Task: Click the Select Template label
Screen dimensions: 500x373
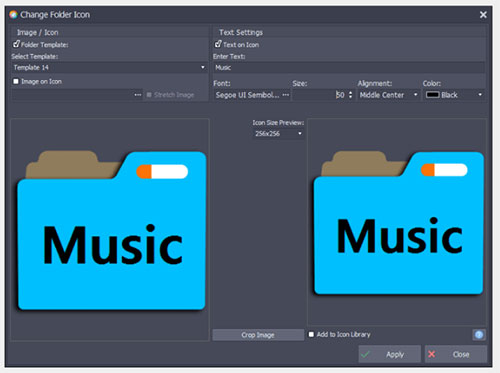Action: pos(35,56)
